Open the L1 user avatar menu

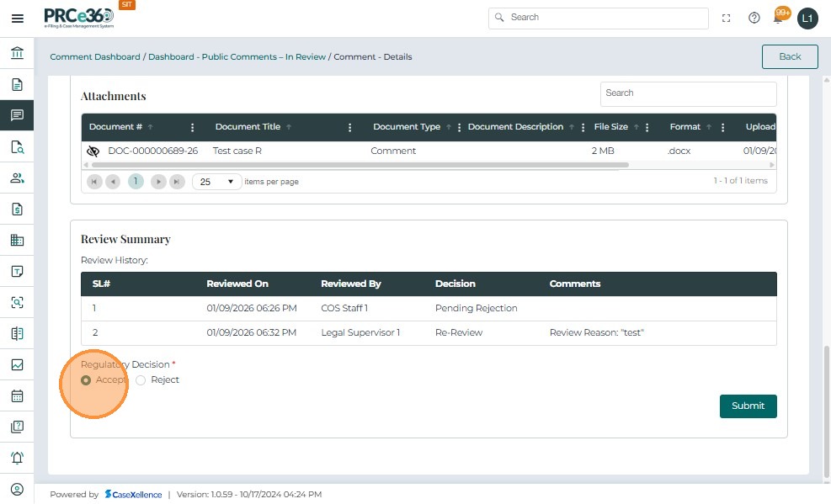(807, 19)
